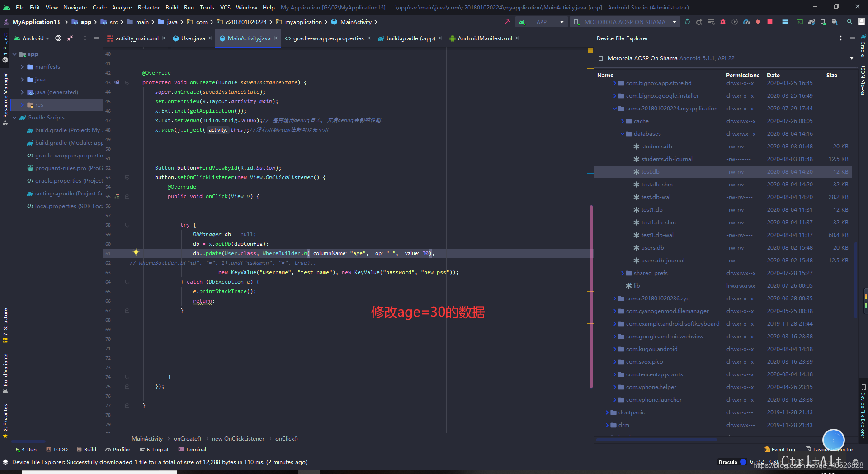
Task: Toggle the Build Variants tool window
Action: 5,373
